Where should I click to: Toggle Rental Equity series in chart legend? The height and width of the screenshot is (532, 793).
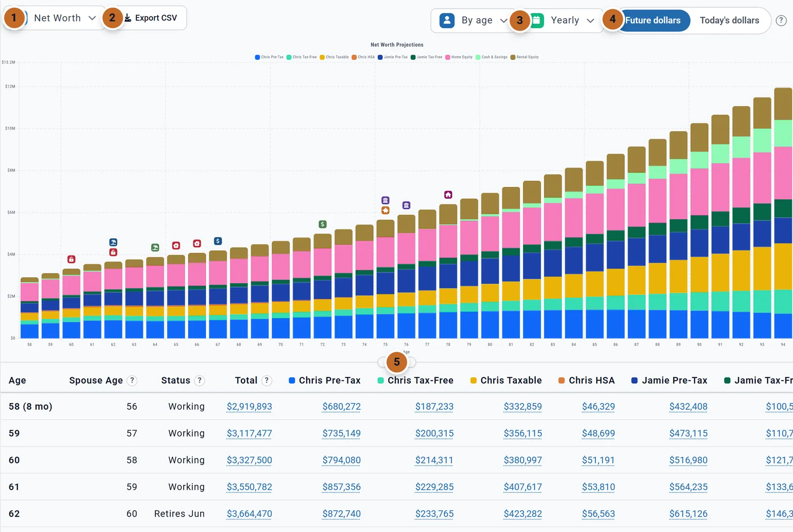point(525,57)
